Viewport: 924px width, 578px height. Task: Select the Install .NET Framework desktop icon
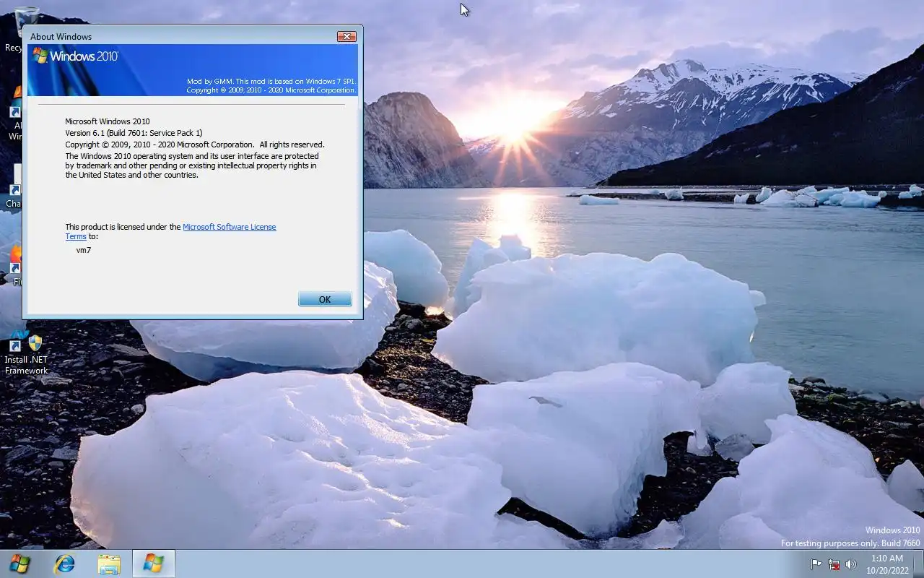[x=26, y=354]
